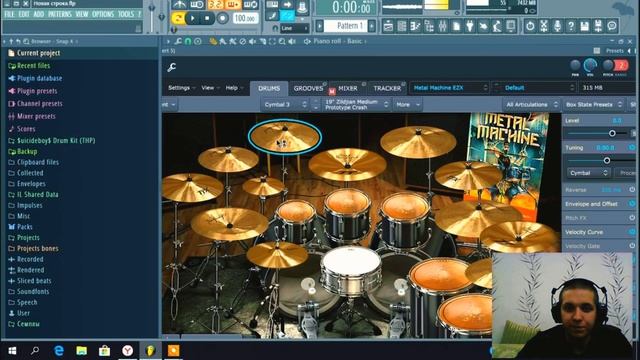Toggle the Reverse power switch
Viewport: 640px width, 360px height.
pos(632,190)
